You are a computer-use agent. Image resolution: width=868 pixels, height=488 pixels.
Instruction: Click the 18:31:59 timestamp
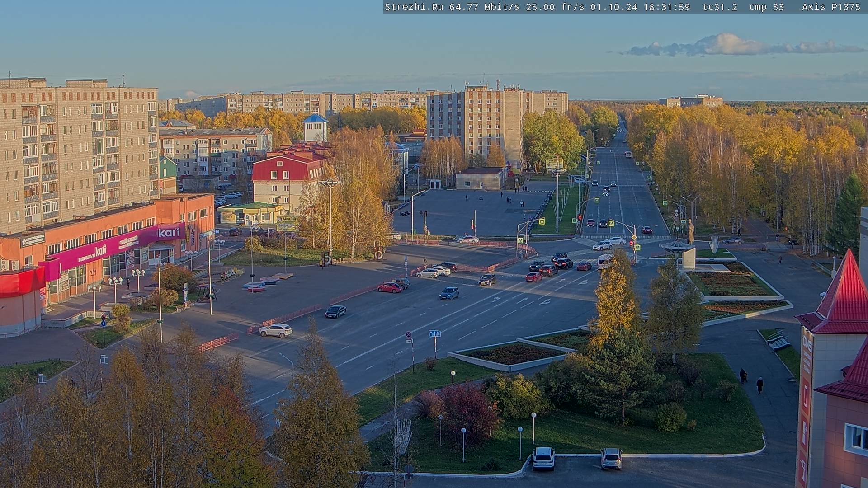coord(667,7)
